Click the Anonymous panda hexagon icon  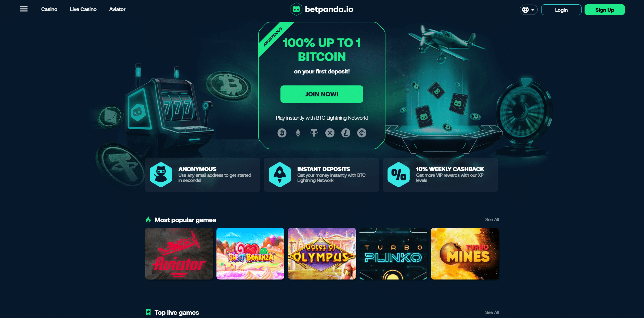click(x=161, y=175)
